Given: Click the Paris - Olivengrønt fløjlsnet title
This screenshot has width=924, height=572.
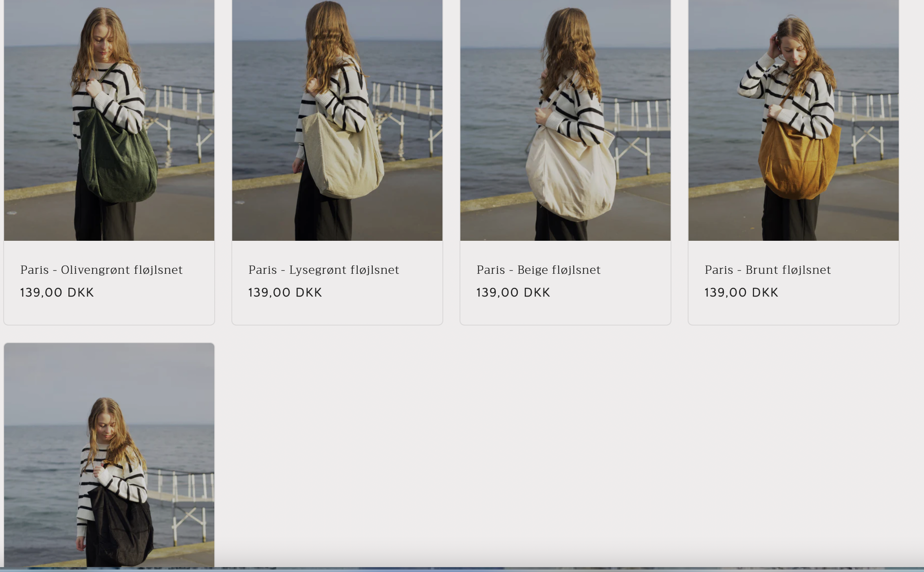Looking at the screenshot, I should click(101, 270).
